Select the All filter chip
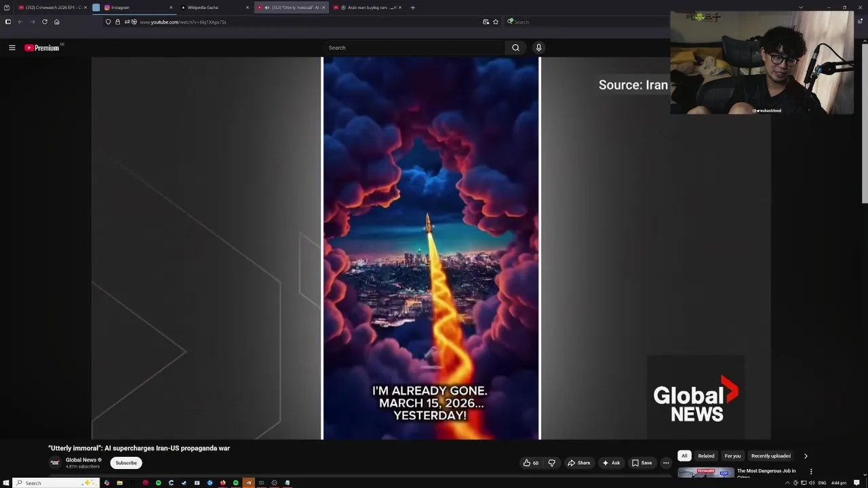 click(684, 456)
